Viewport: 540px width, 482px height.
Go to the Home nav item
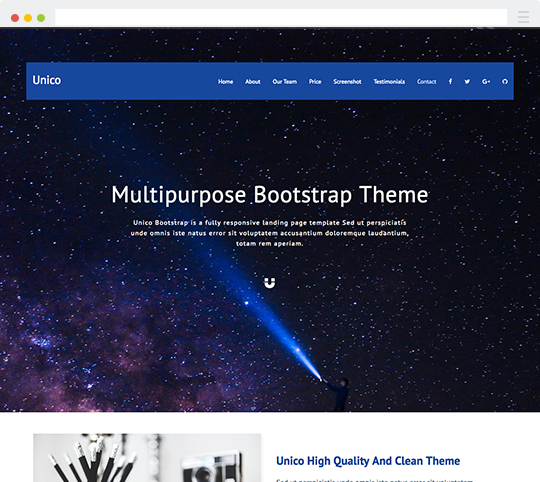(x=225, y=82)
